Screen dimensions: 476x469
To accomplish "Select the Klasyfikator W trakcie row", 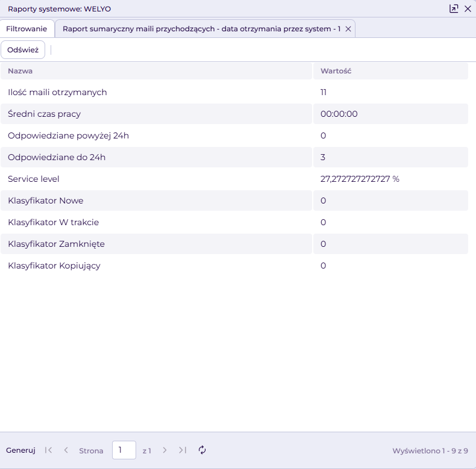I will point(234,222).
